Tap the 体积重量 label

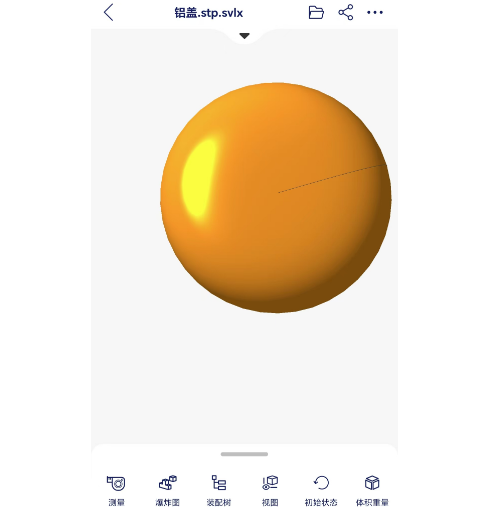[372, 502]
